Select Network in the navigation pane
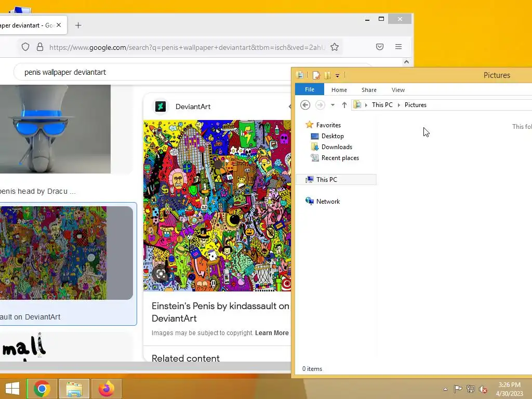Image resolution: width=532 pixels, height=399 pixels. pyautogui.click(x=328, y=201)
